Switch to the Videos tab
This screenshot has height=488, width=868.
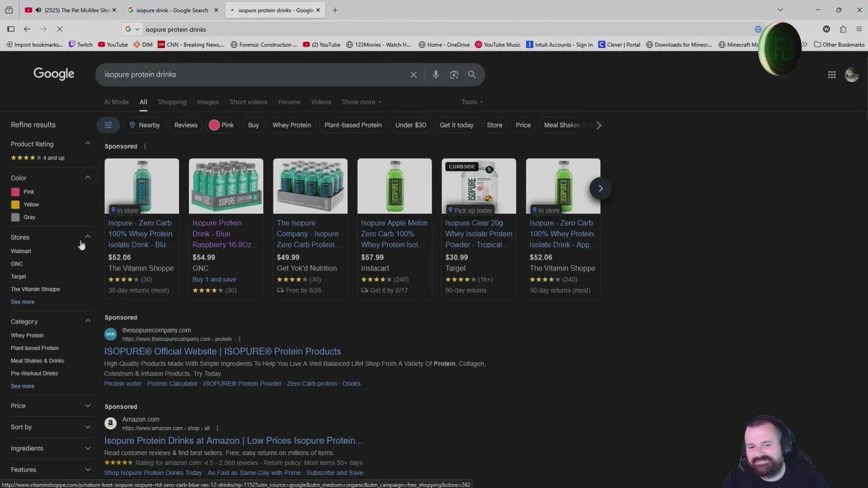(321, 102)
